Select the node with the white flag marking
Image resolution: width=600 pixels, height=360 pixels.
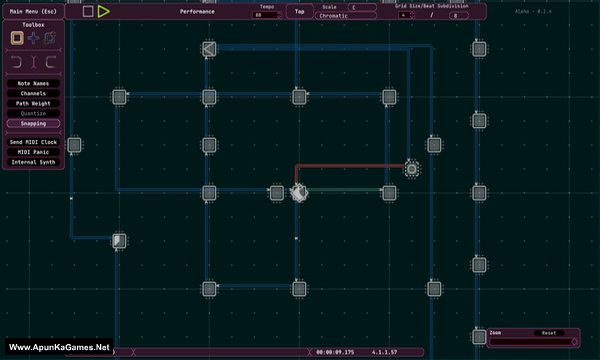(x=119, y=241)
